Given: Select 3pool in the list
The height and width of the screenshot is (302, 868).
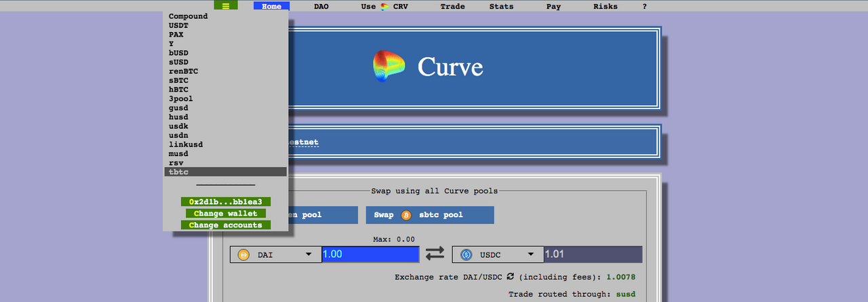Looking at the screenshot, I should point(225,98).
